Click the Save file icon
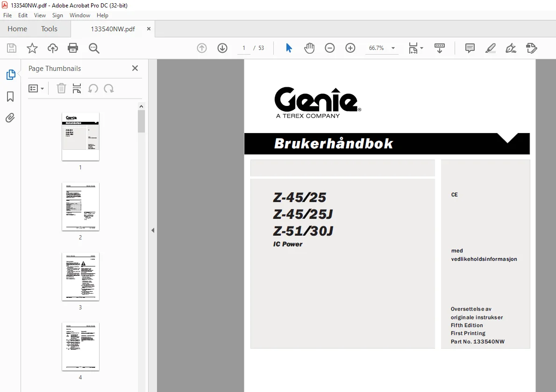 tap(12, 48)
